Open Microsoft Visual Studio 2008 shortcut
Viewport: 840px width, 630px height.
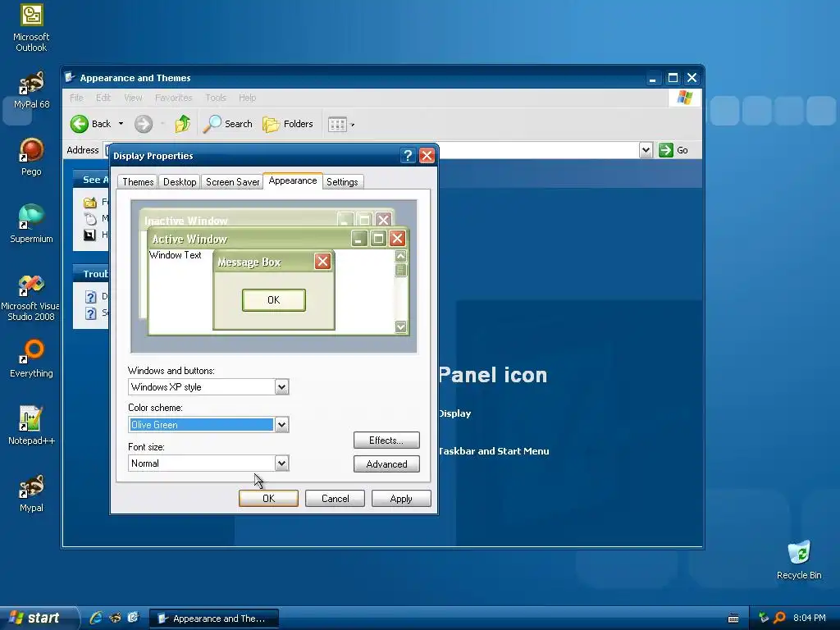[x=31, y=298]
